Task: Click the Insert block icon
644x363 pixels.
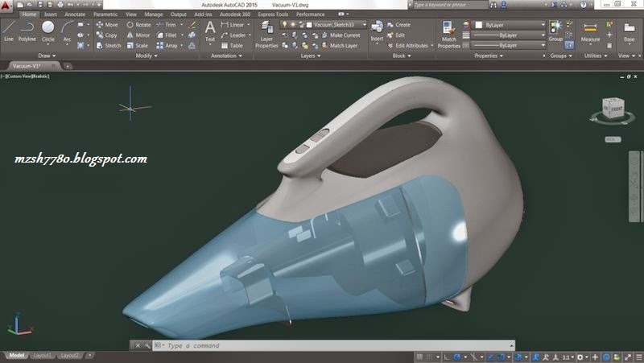Action: [x=377, y=31]
